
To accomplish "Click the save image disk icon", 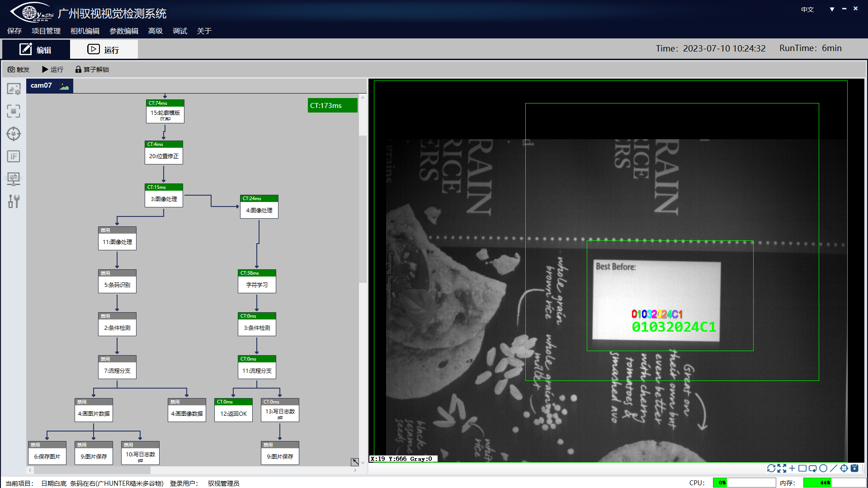I will point(854,469).
